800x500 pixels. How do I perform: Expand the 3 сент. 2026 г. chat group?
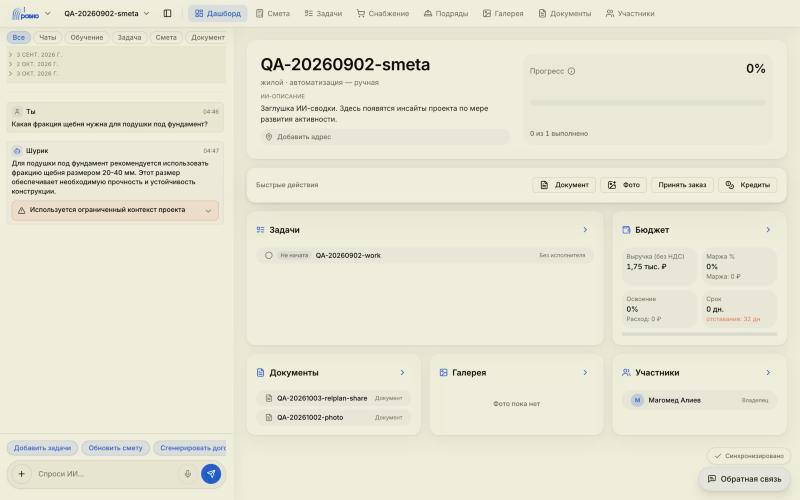click(35, 55)
